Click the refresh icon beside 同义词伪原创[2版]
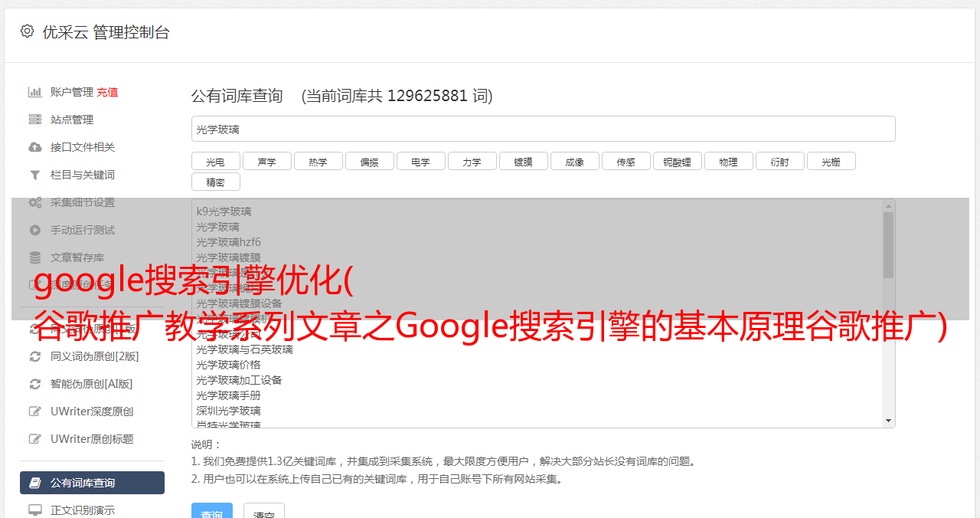Screen dimensions: 980x518 35,356
